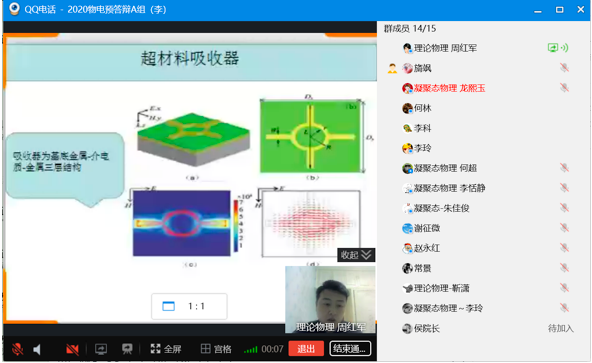Click the green signal strength indicator
Image resolution: width=592 pixels, height=363 pixels.
250,349
